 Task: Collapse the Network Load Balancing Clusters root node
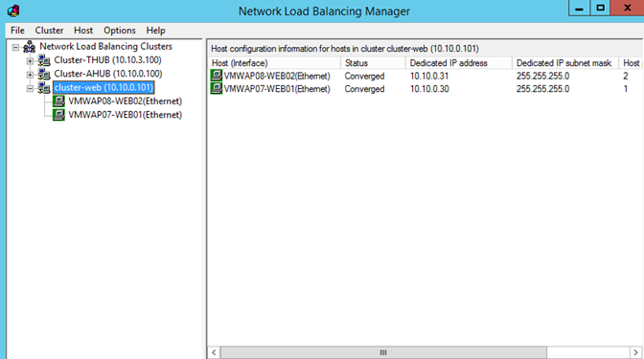point(15,48)
